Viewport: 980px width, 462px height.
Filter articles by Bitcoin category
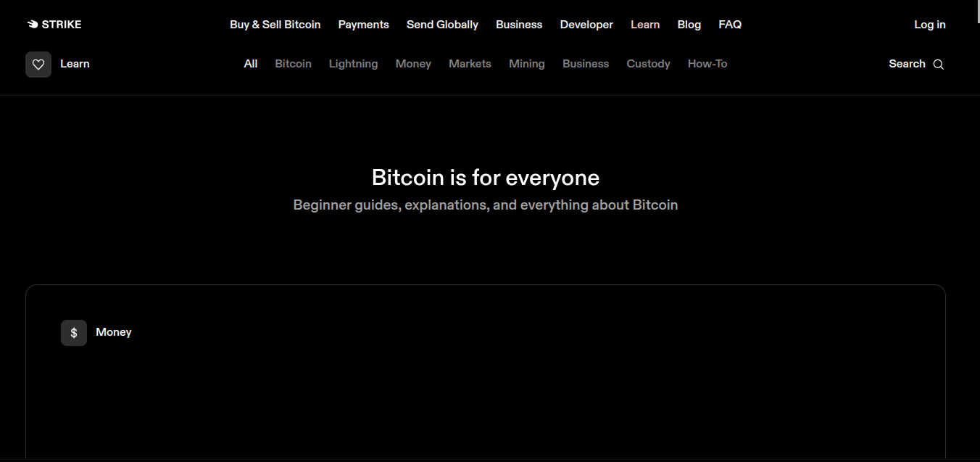(294, 64)
